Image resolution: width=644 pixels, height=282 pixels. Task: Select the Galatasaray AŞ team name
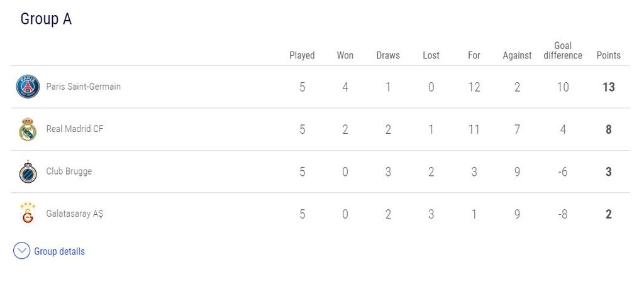(x=74, y=214)
